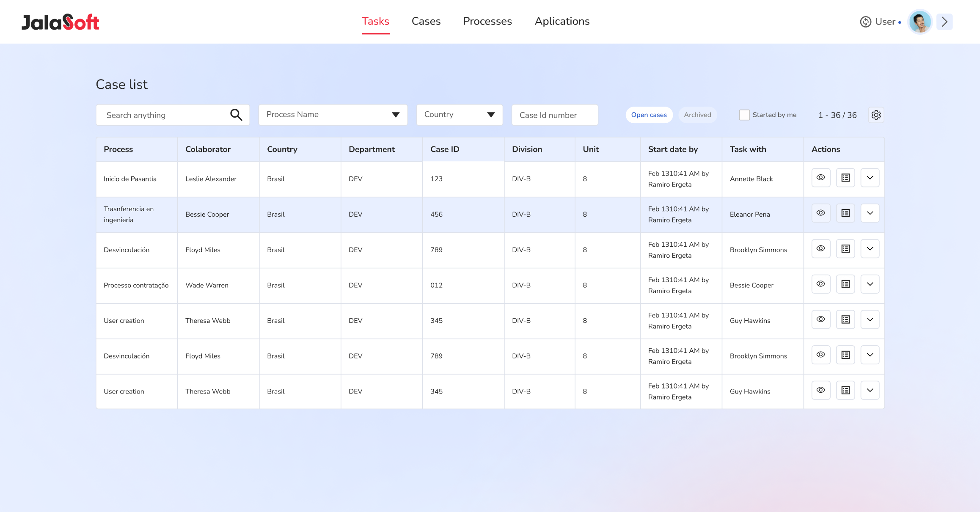This screenshot has height=512, width=980.
Task: Open details list for Trasnferencia en ingeniería
Action: tap(845, 213)
